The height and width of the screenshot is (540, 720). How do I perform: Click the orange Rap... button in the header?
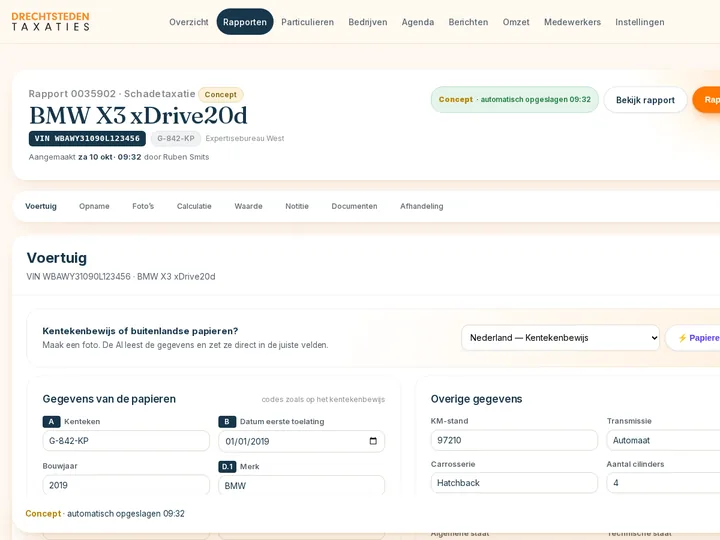pos(706,100)
